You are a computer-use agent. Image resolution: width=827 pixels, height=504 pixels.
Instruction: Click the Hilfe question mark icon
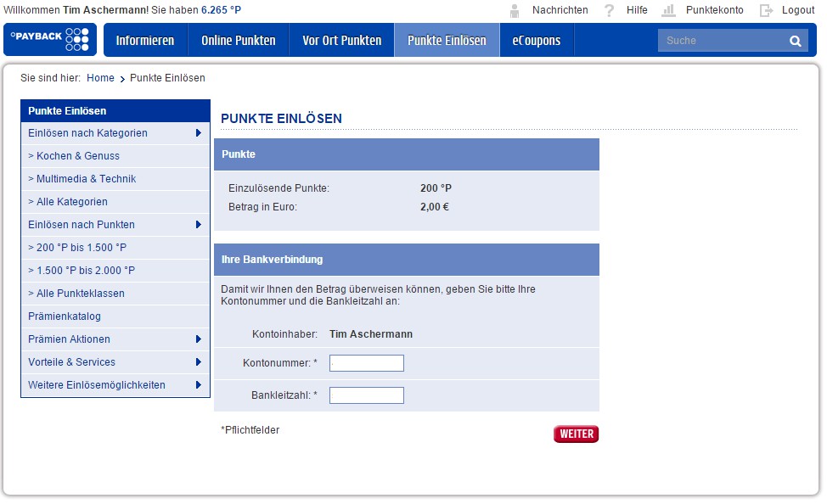tap(609, 10)
